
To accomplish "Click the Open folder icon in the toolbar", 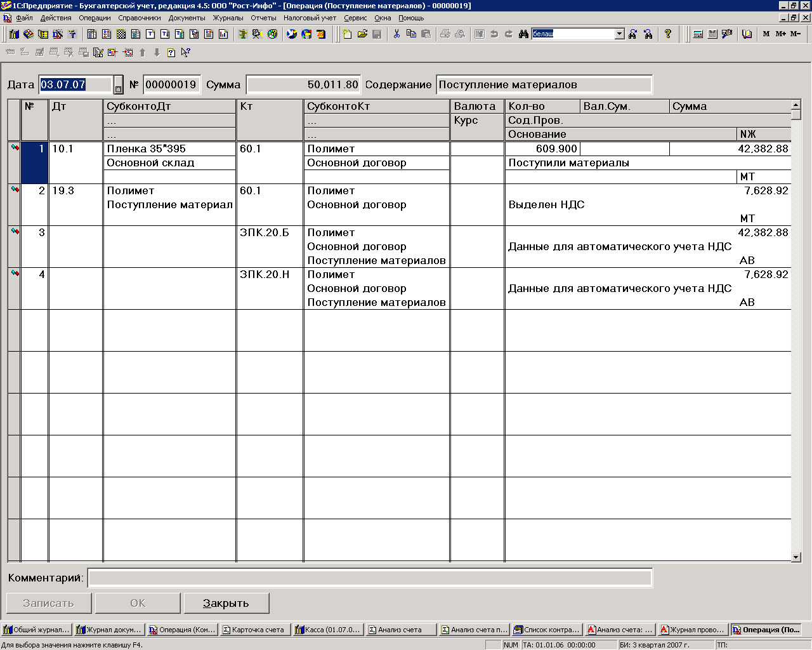I will (362, 34).
